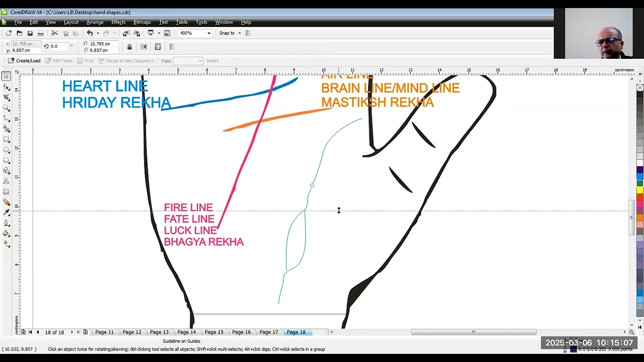Open the undo history dropdown arrow

pyautogui.click(x=98, y=33)
